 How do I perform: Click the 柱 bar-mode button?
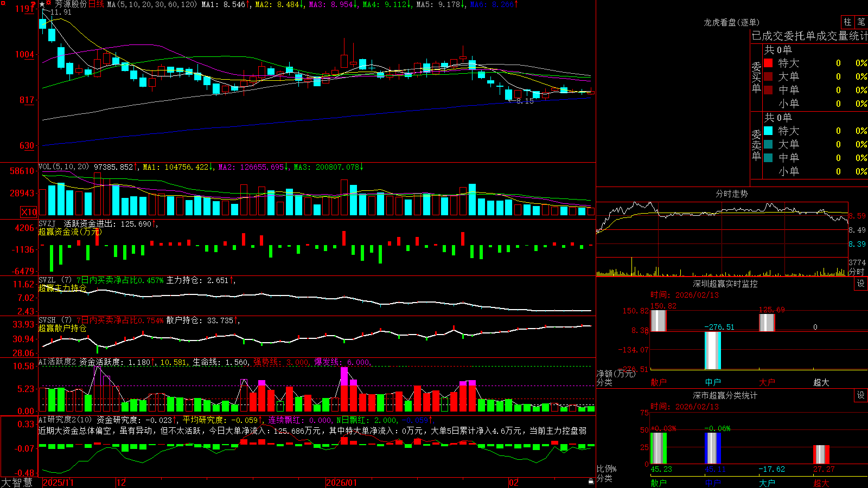coord(847,22)
